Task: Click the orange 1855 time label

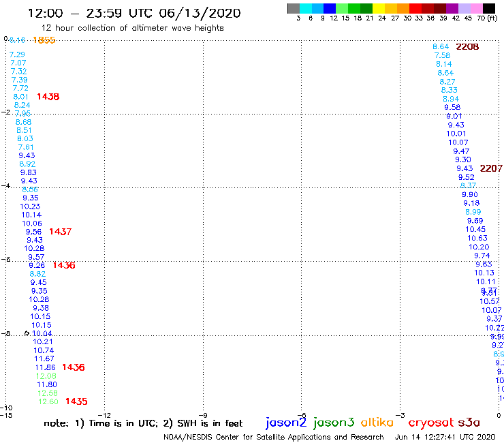Action: click(x=44, y=40)
